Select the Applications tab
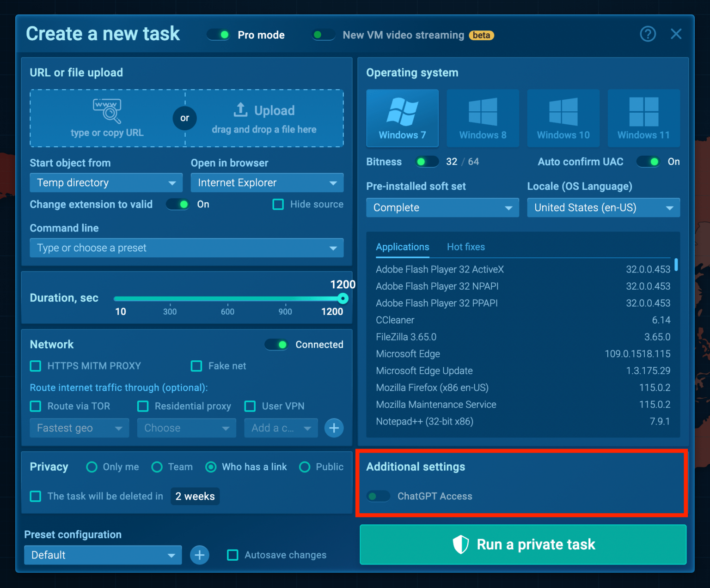 coord(402,247)
